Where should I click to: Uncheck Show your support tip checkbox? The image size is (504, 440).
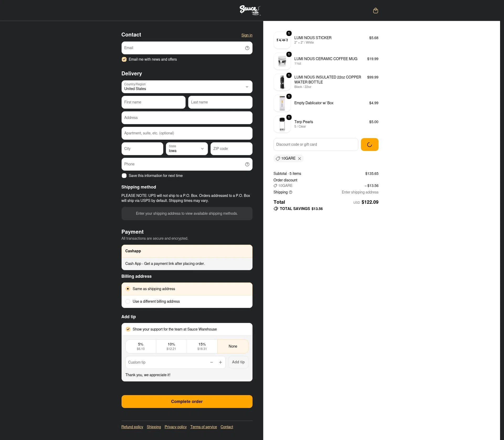(128, 329)
